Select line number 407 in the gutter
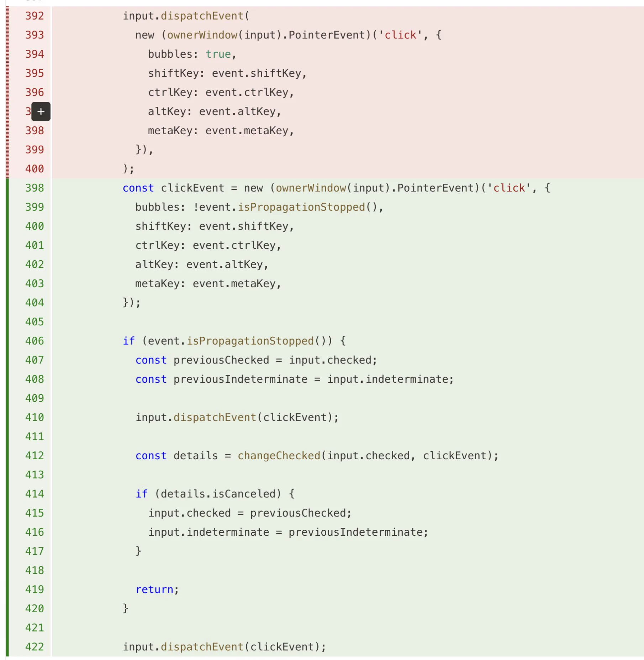 coord(35,360)
